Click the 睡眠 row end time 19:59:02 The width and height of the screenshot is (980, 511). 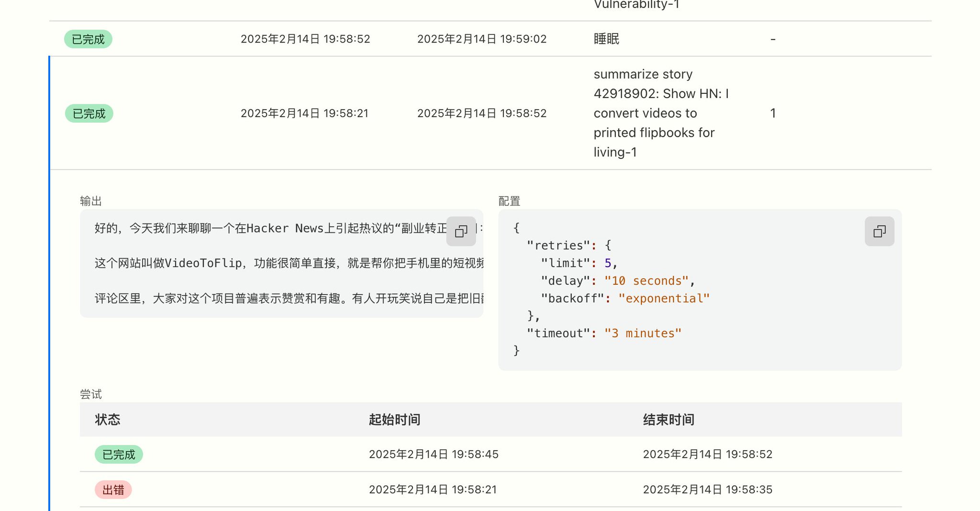click(x=481, y=39)
